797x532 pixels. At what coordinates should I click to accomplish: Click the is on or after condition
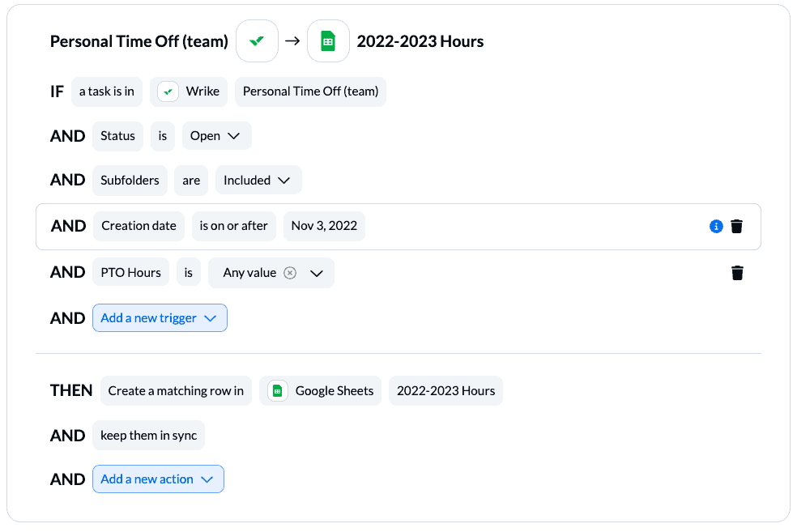point(234,226)
